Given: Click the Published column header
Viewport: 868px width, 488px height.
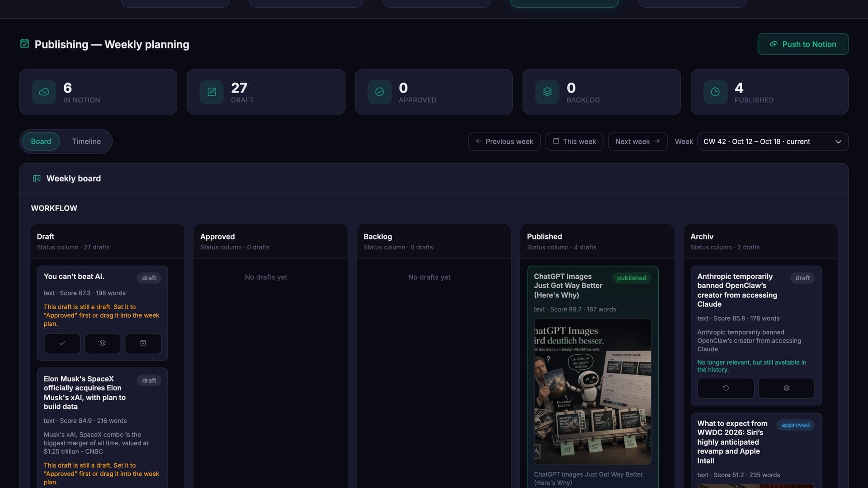Looking at the screenshot, I should 597,241.
